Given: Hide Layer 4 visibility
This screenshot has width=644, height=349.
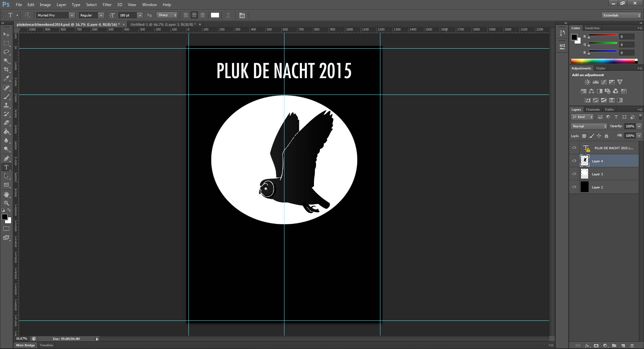Looking at the screenshot, I should (x=574, y=161).
